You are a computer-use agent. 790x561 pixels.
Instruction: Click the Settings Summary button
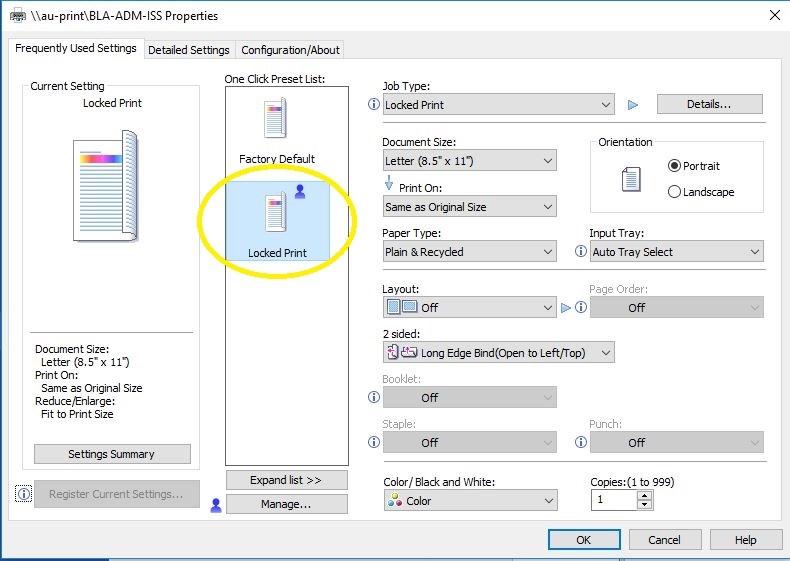pos(111,454)
